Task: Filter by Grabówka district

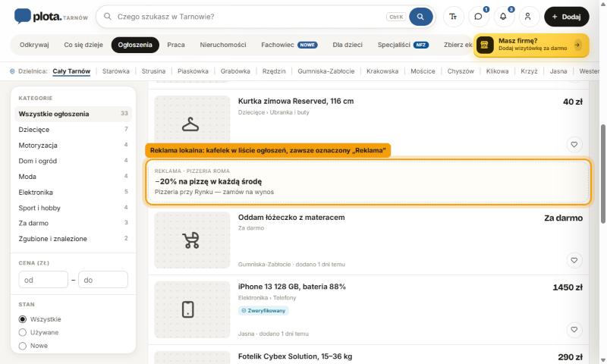Action: [x=235, y=71]
